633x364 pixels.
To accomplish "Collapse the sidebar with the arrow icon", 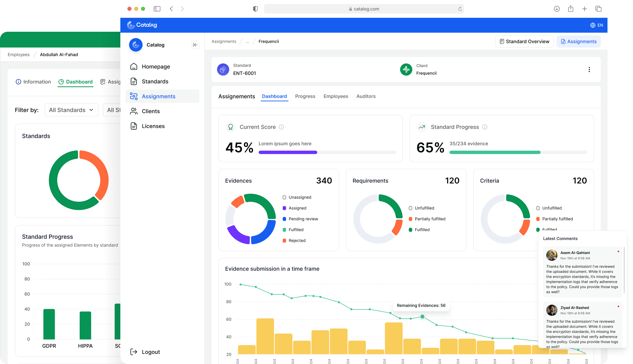I will click(x=195, y=45).
